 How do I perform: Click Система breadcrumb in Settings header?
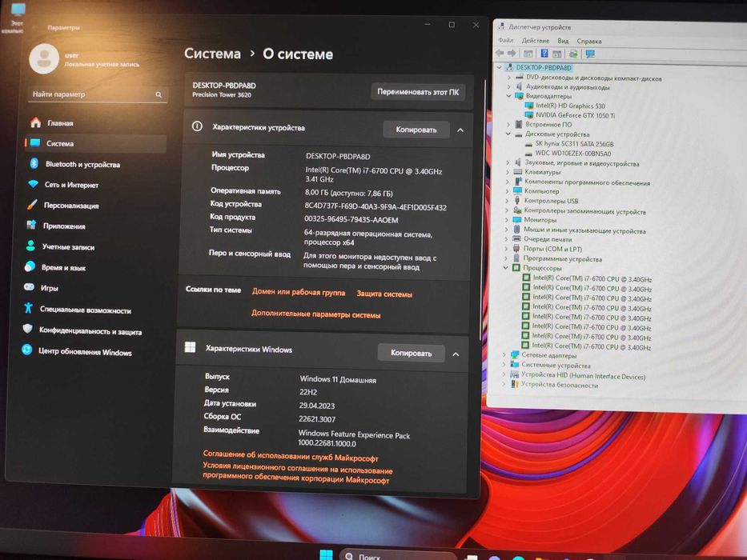click(x=212, y=54)
